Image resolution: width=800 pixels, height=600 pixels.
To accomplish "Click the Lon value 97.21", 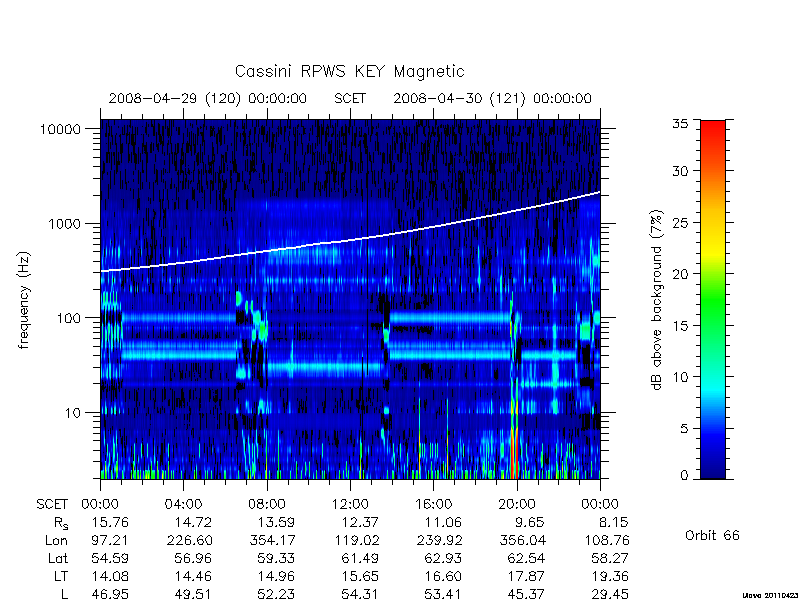I will pyautogui.click(x=110, y=540).
